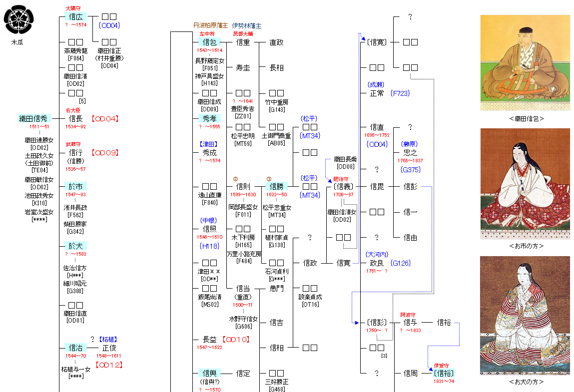This screenshot has height=392, width=574.
Task: Open the blue {F723} link beside 正常
Action: [x=400, y=93]
